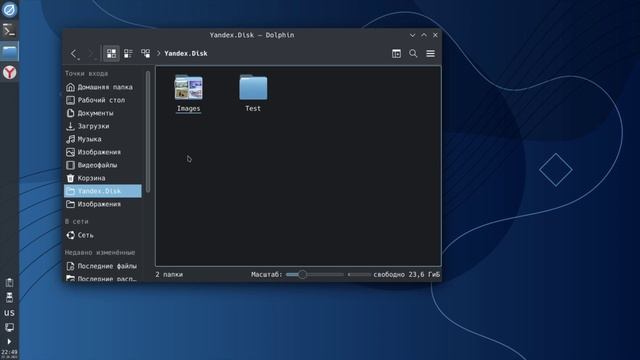This screenshot has width=640, height=360.
Task: Click the network globe icon beside Сеть
Action: click(70, 235)
